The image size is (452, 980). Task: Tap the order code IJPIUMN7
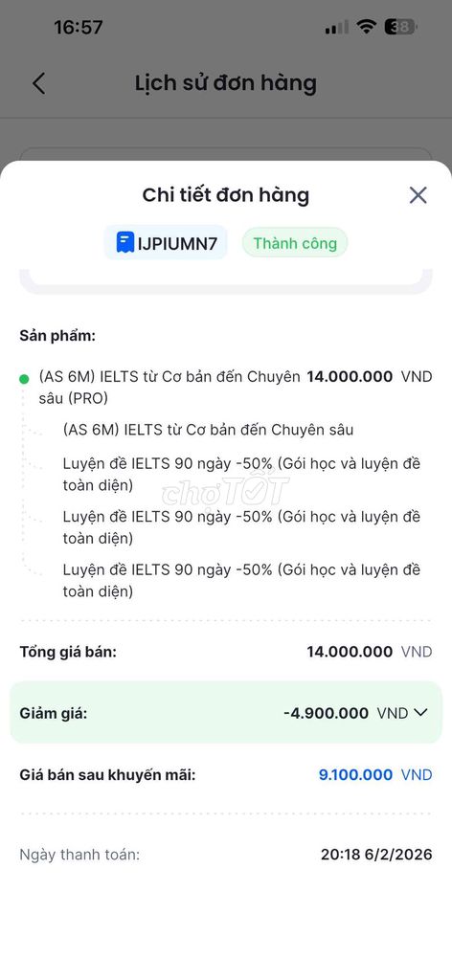pos(177,243)
